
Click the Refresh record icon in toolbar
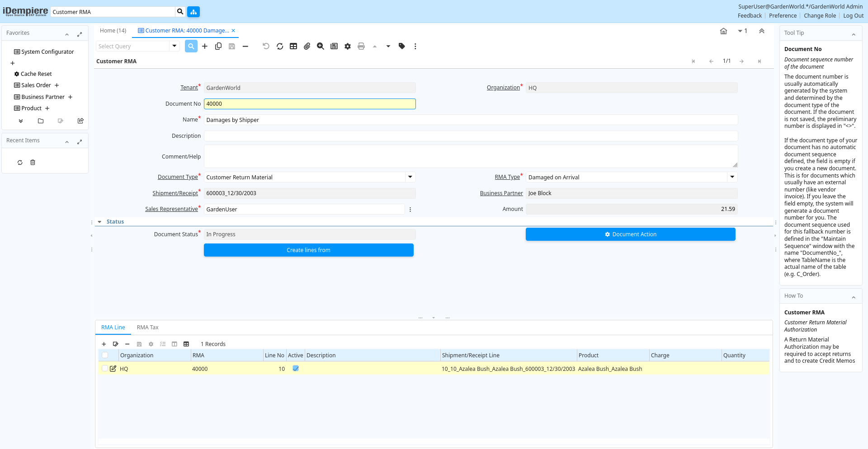(x=280, y=46)
